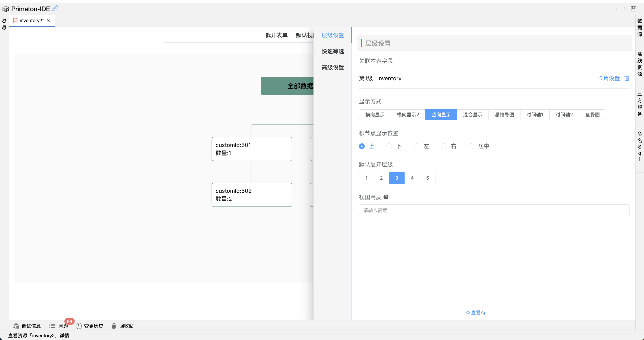
Task: Select the 下 root node position
Action: pyautogui.click(x=389, y=146)
